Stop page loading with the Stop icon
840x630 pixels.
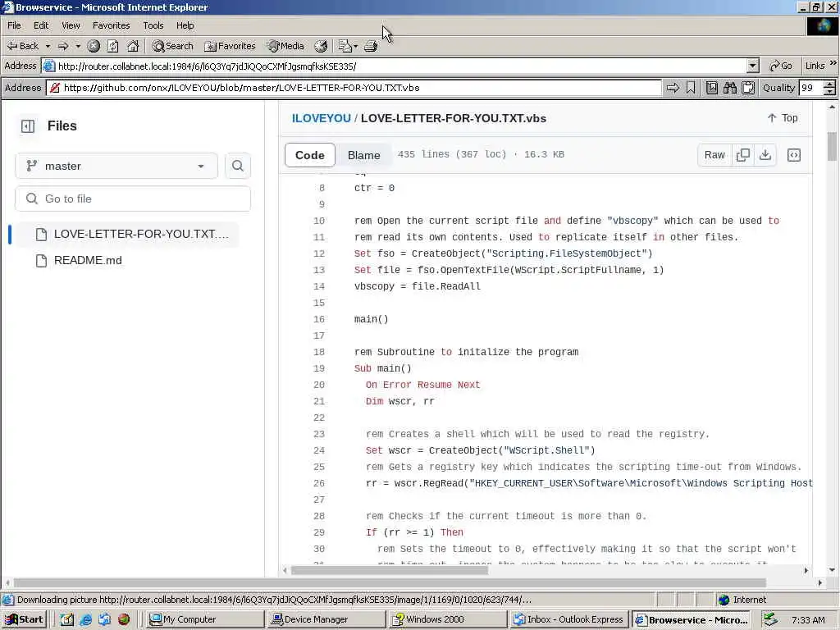click(94, 46)
